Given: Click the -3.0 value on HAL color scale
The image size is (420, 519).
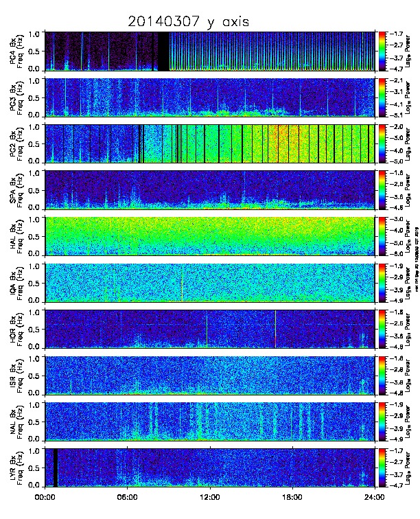Looking at the screenshot, I should tap(395, 219).
